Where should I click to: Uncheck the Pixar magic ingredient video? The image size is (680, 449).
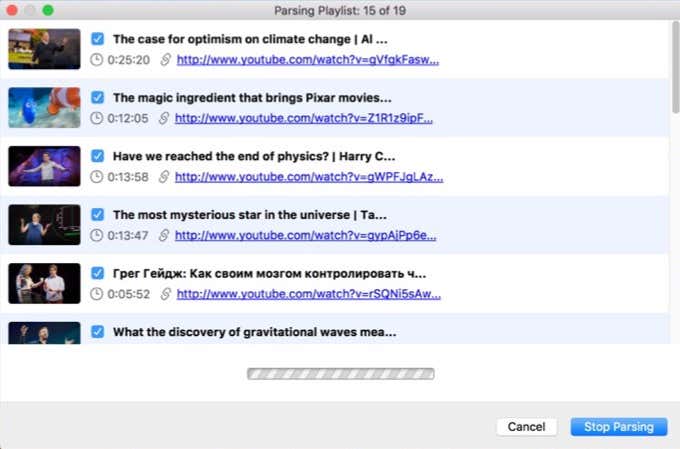[x=97, y=98]
